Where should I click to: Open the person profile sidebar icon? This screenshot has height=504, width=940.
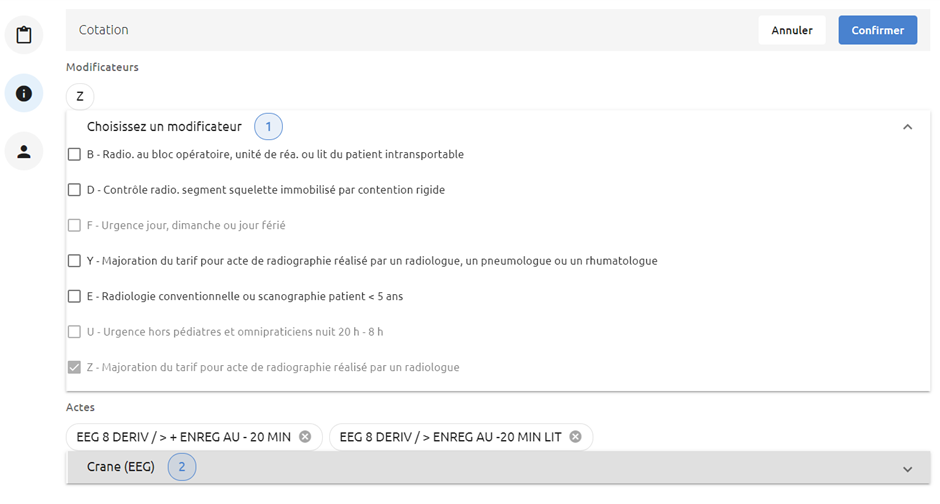pos(24,152)
